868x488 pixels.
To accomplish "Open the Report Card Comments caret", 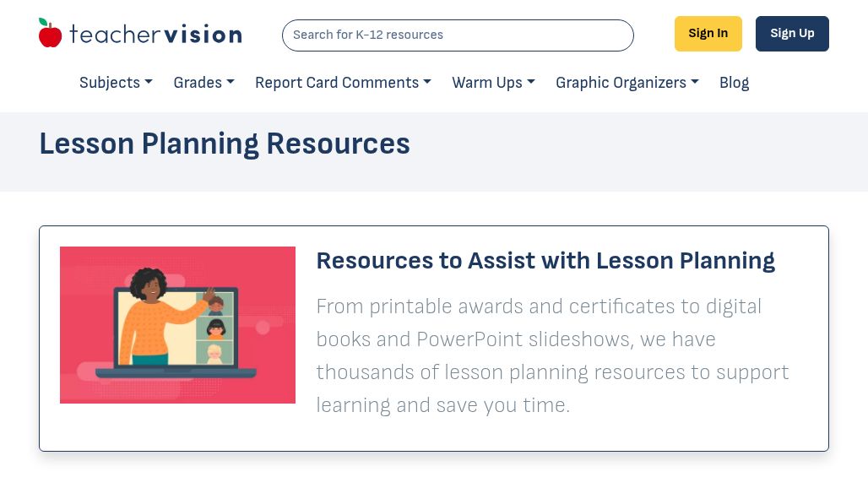I will tap(426, 83).
